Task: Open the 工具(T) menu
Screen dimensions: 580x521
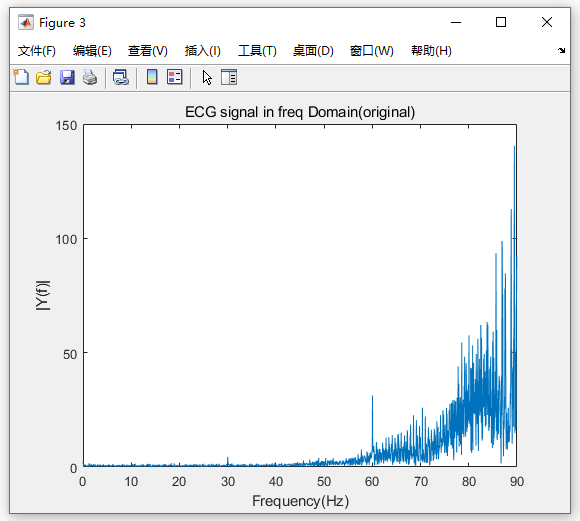Action: (257, 51)
